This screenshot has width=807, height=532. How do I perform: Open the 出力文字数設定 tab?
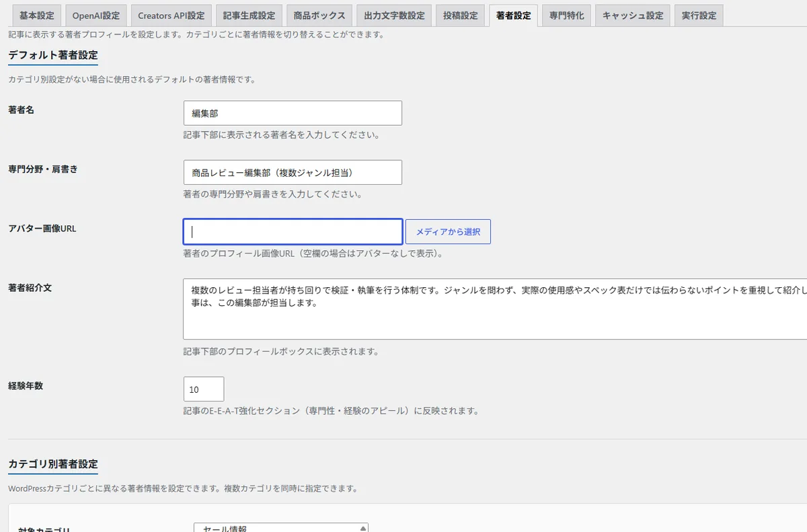[x=394, y=15]
